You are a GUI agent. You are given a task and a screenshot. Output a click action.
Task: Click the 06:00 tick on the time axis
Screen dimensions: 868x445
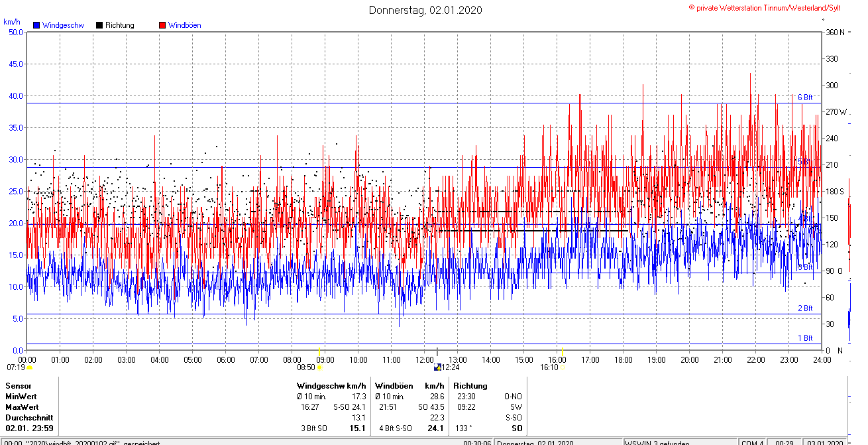(226, 360)
